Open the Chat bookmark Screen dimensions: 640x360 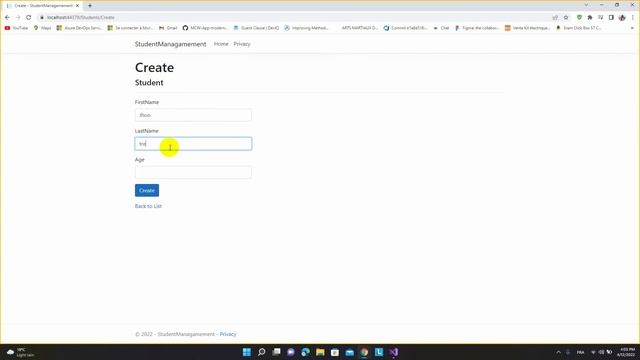point(442,28)
